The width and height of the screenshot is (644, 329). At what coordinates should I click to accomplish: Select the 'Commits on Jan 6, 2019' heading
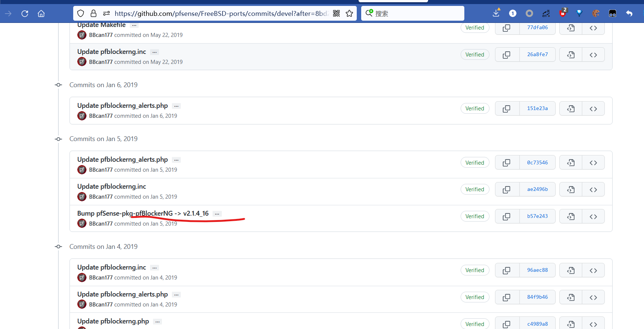tap(104, 85)
